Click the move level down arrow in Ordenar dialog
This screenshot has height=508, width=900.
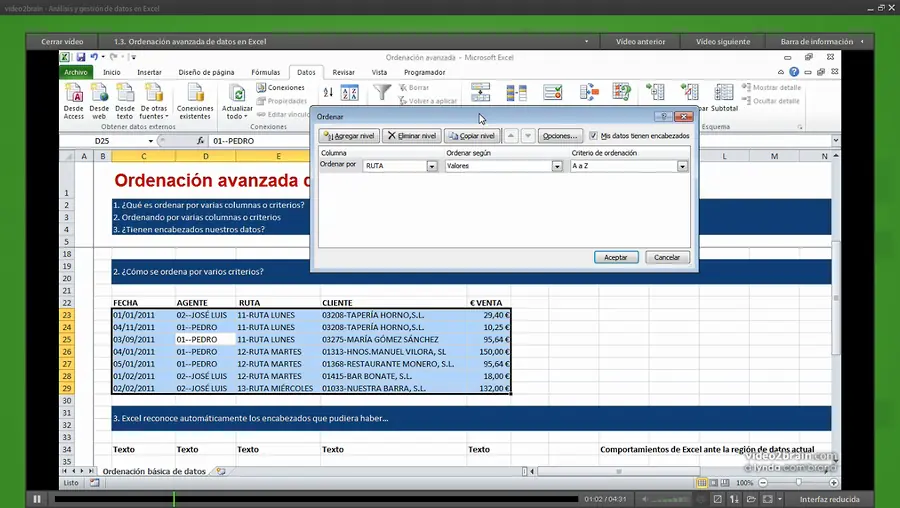(x=527, y=135)
